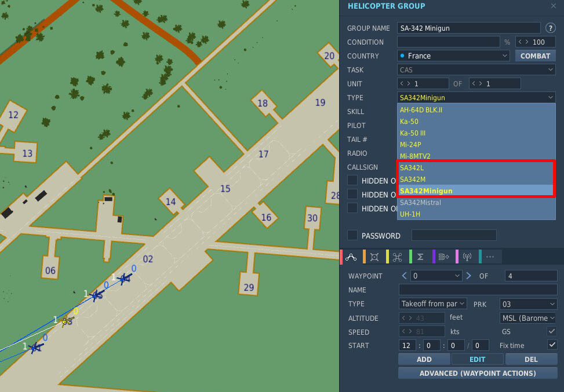564x392 pixels.
Task: Click the EDIT waypoint button
Action: [x=477, y=360]
